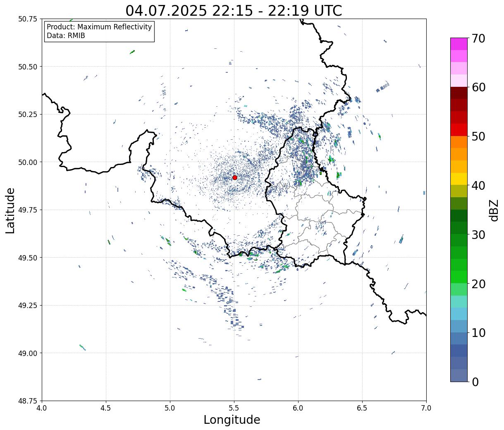
Task: Click the colorbar tick label 30
Action: (x=478, y=234)
